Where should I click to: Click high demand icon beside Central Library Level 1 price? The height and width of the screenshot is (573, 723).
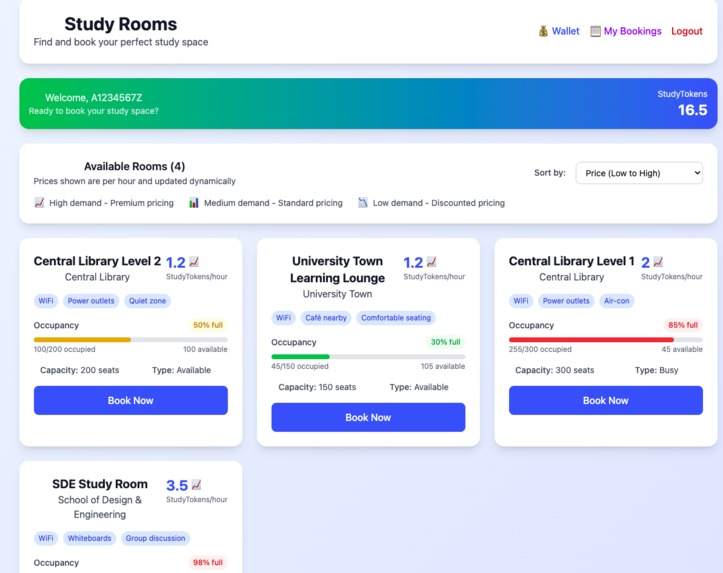pos(658,262)
